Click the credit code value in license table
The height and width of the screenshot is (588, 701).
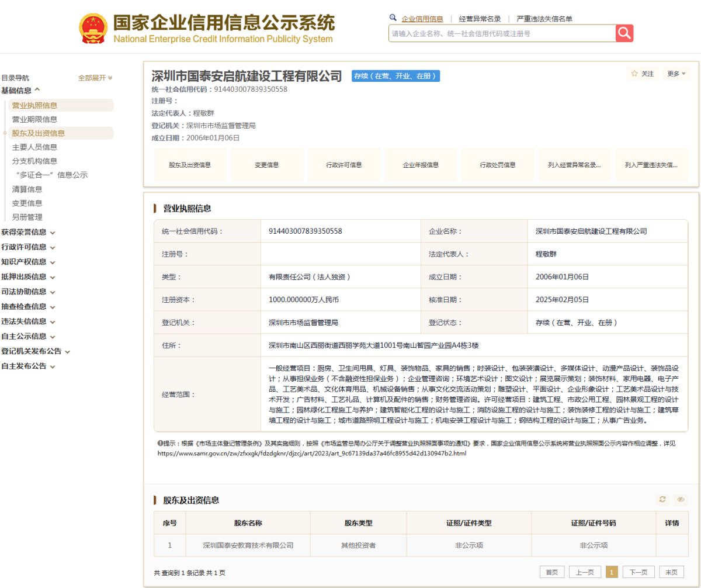click(x=305, y=231)
